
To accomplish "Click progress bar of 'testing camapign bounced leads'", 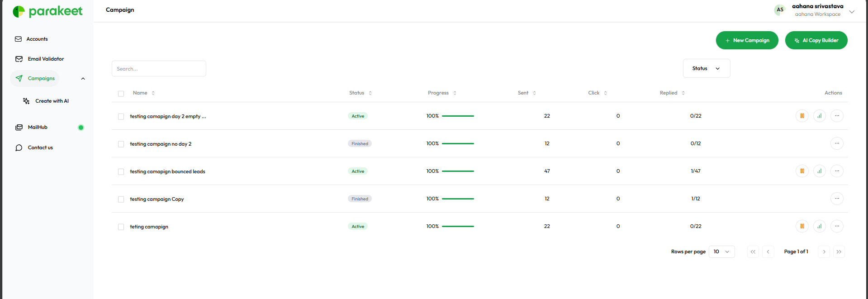I will tap(458, 171).
